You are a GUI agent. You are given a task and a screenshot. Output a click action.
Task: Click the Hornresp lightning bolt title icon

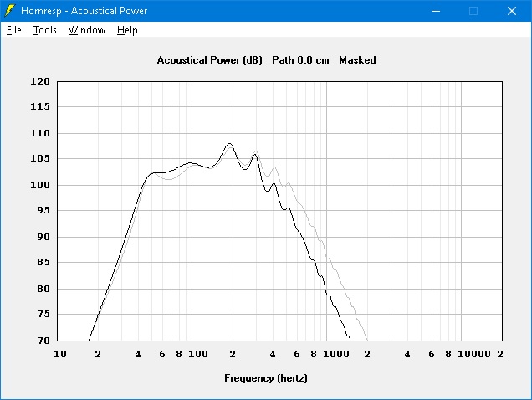point(10,11)
